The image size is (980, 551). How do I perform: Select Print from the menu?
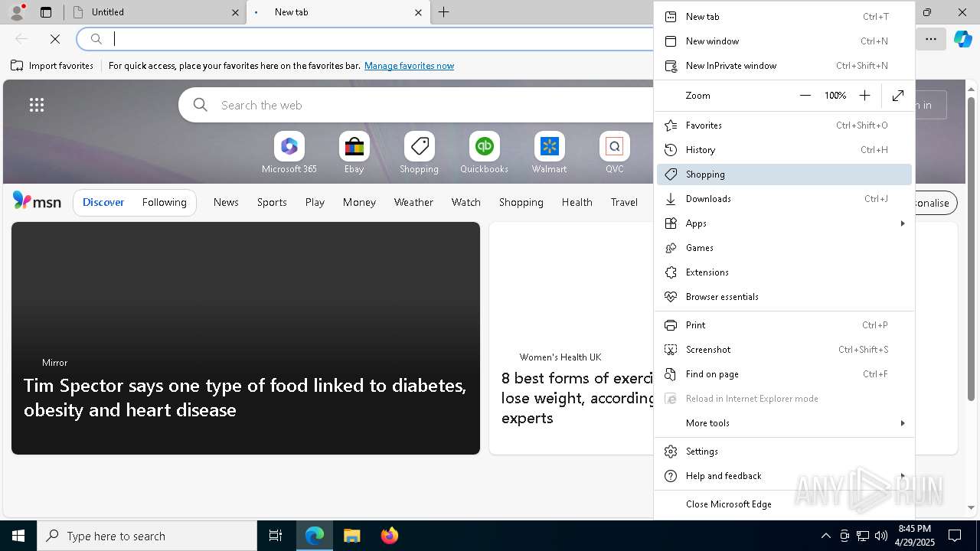(x=784, y=325)
